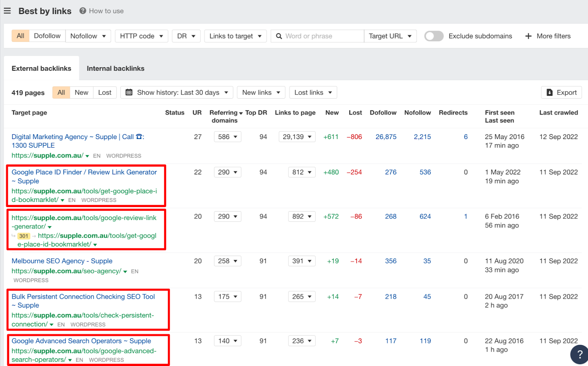This screenshot has height=366, width=588.
Task: Click the –806 lost links value
Action: (x=354, y=137)
